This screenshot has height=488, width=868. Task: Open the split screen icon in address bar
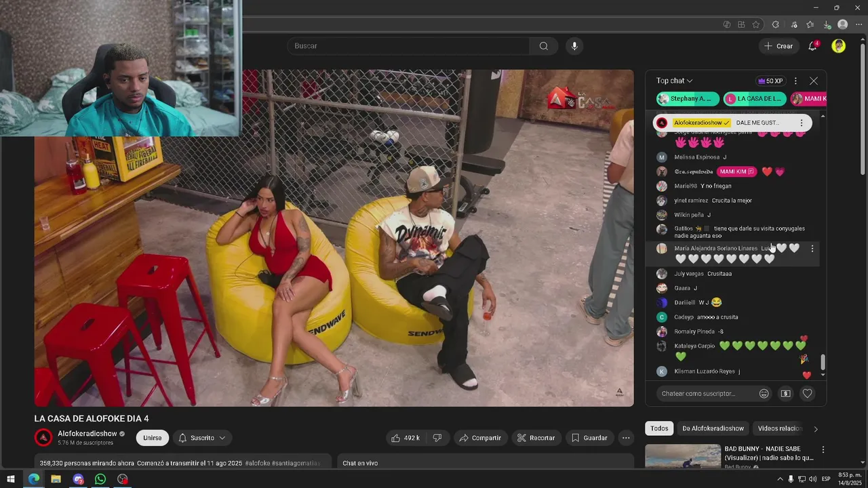tap(741, 24)
